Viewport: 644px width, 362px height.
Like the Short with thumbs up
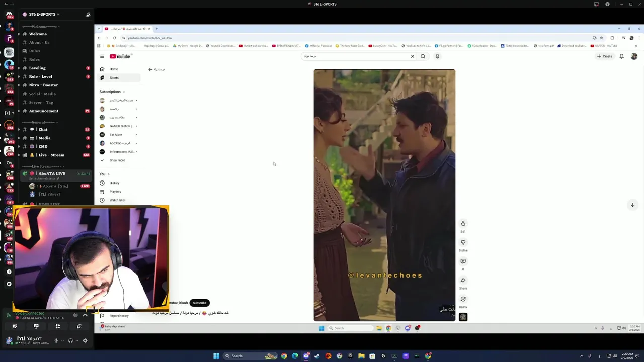(463, 224)
